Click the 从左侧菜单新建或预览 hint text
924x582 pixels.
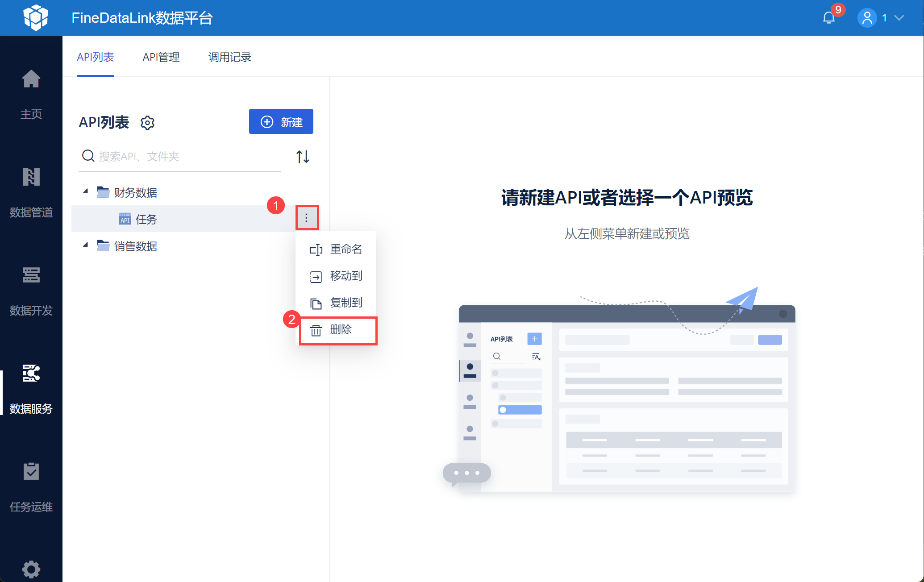627,233
